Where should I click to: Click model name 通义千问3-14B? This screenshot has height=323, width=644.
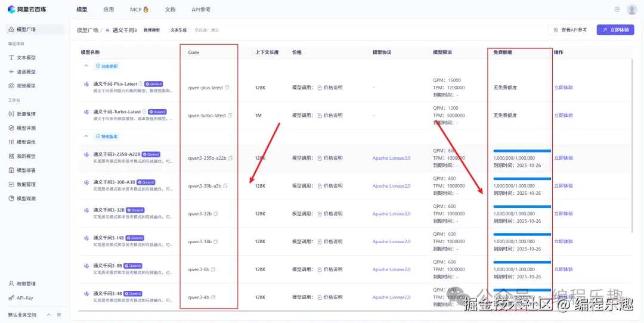[x=108, y=238]
